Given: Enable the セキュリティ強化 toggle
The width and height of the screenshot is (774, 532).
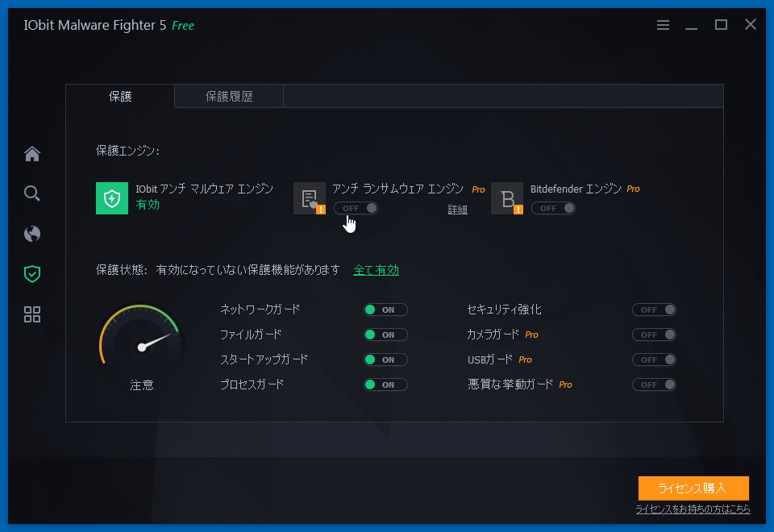Looking at the screenshot, I should point(654,310).
